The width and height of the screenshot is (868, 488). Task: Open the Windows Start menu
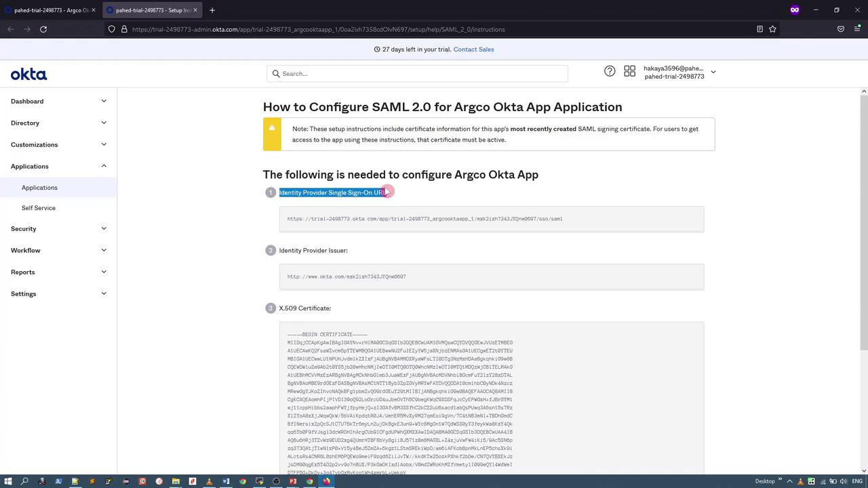[x=8, y=481]
